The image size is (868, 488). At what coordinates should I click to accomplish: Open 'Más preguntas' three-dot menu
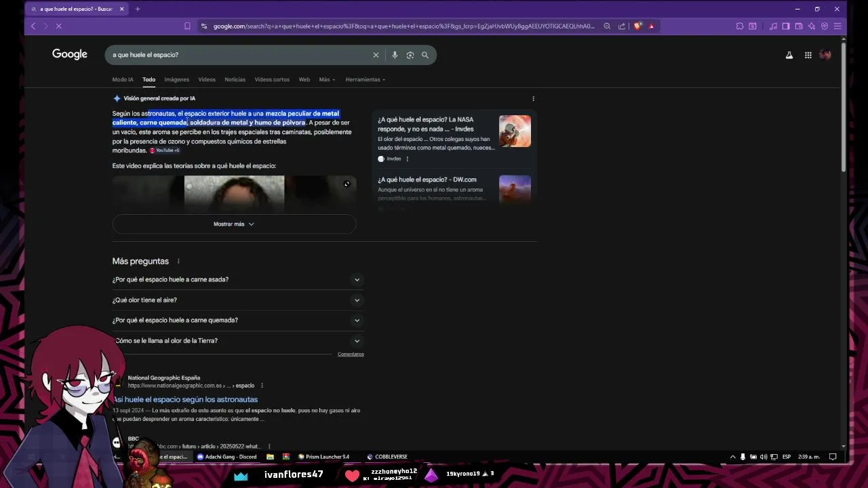[178, 261]
